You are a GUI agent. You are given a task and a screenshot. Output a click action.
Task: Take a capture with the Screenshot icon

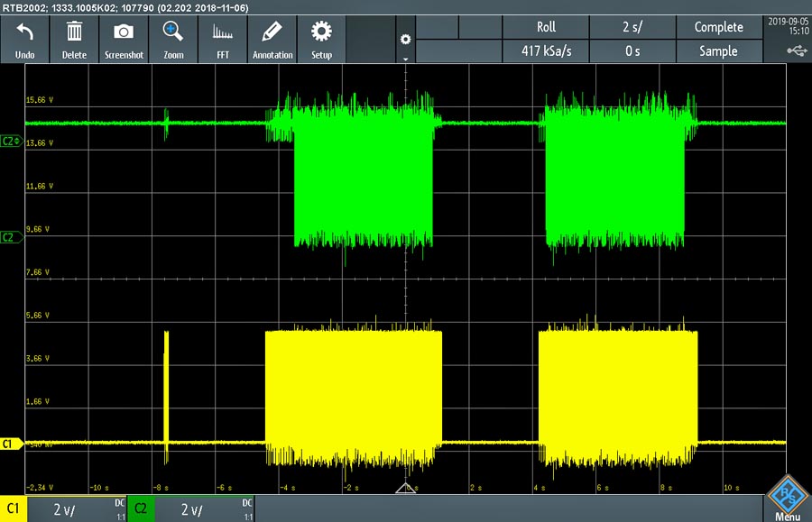[124, 40]
